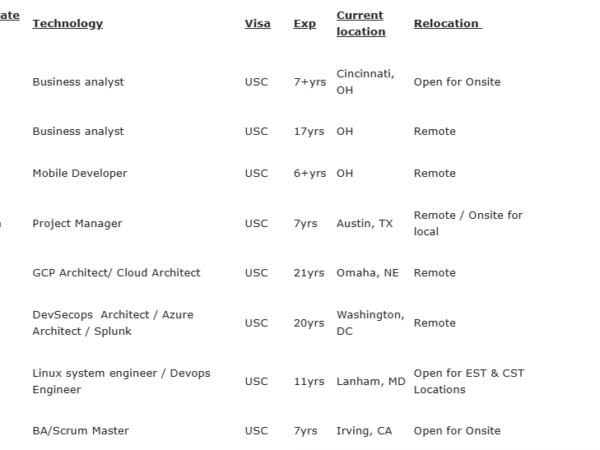The width and height of the screenshot is (600, 450).
Task: Select the Open for EST & CST Locations cell
Action: pos(469,381)
